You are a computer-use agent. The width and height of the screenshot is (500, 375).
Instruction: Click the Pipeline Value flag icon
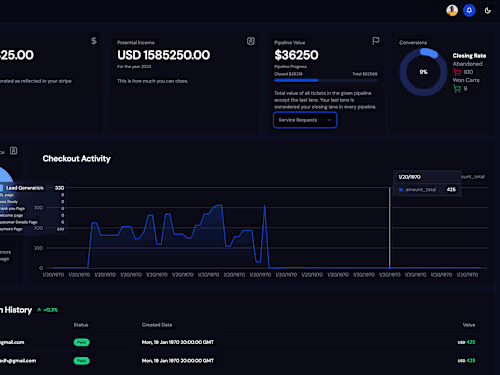tap(376, 41)
